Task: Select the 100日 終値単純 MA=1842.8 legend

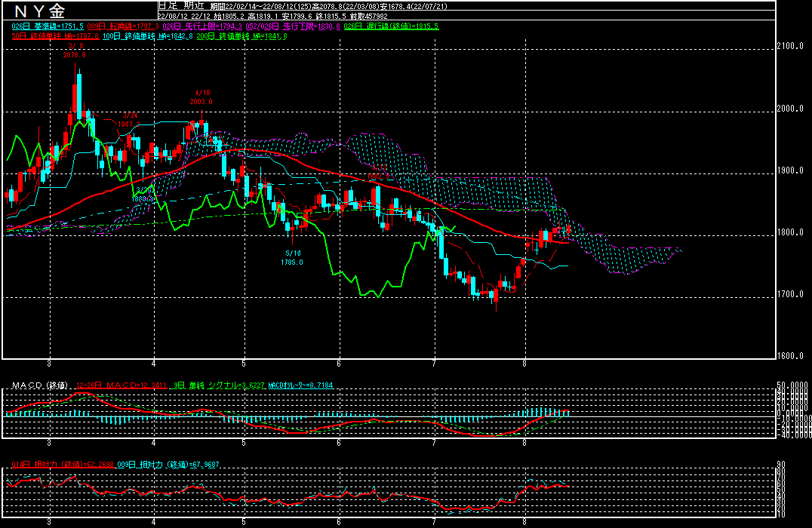Action: [x=148, y=36]
